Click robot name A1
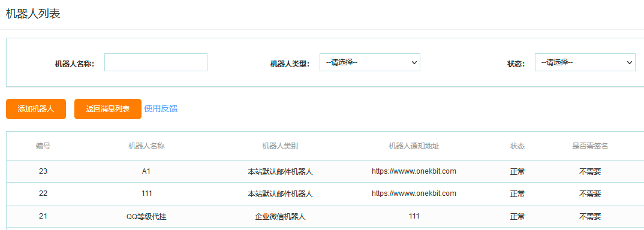This screenshot has height=230, width=644. pos(146,171)
